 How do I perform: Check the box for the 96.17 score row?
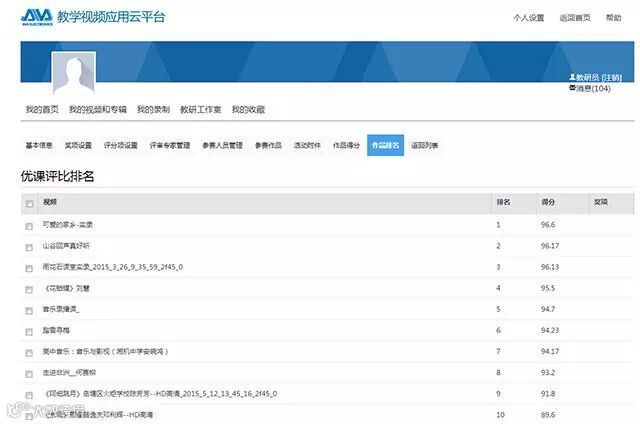(29, 247)
